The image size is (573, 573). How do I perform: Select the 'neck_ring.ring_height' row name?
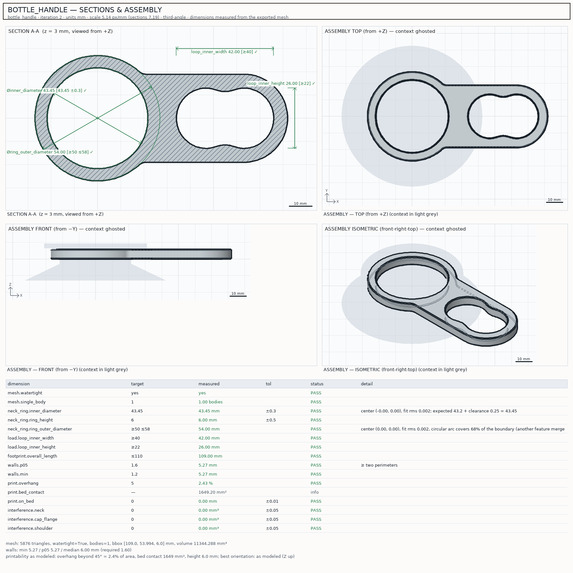point(30,420)
